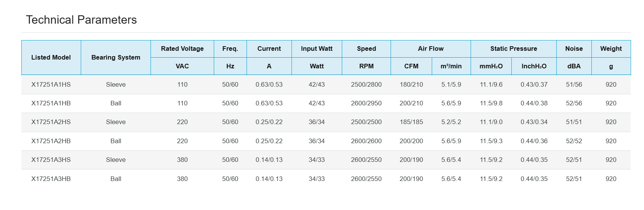Click model X17251A3HB in last row
This screenshot has height=210, width=644.
click(x=51, y=179)
